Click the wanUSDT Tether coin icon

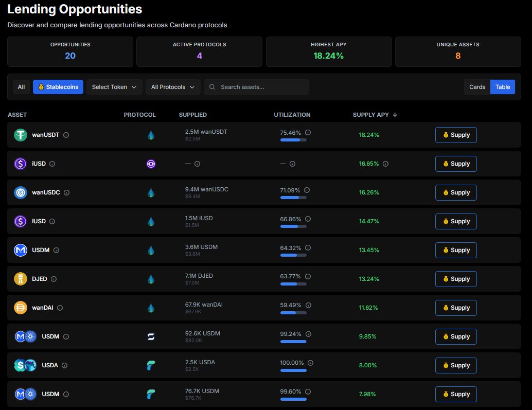21,135
